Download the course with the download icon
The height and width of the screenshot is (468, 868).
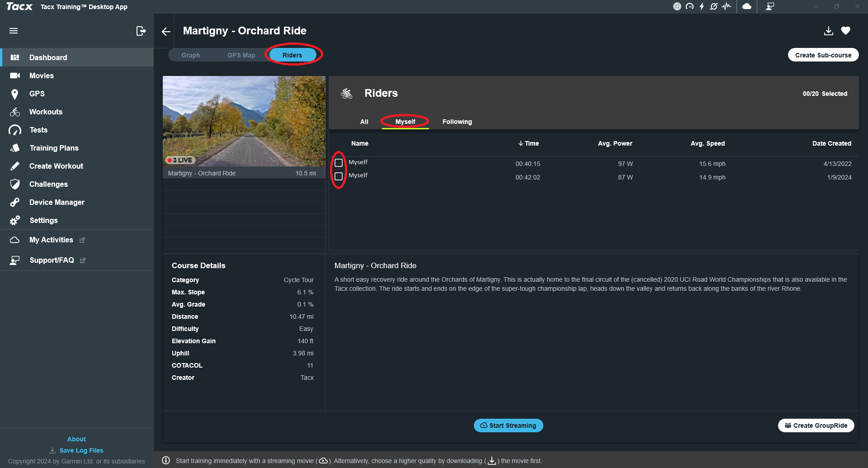pyautogui.click(x=828, y=31)
